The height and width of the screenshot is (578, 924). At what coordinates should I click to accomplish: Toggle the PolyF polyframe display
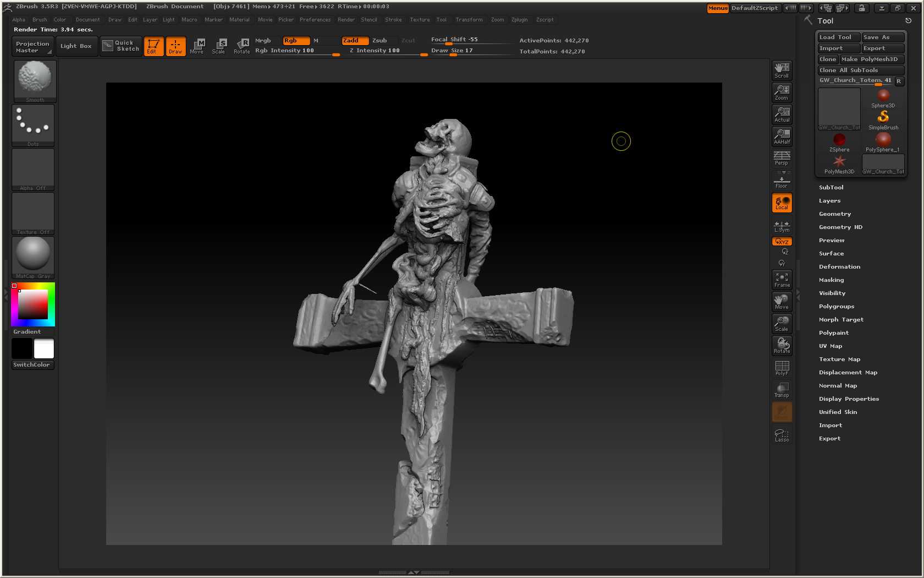click(782, 368)
